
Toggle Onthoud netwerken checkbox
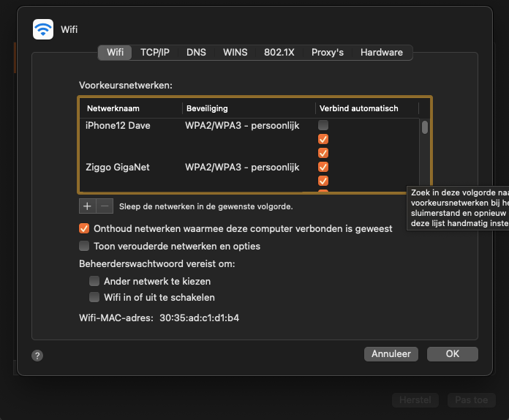point(84,229)
